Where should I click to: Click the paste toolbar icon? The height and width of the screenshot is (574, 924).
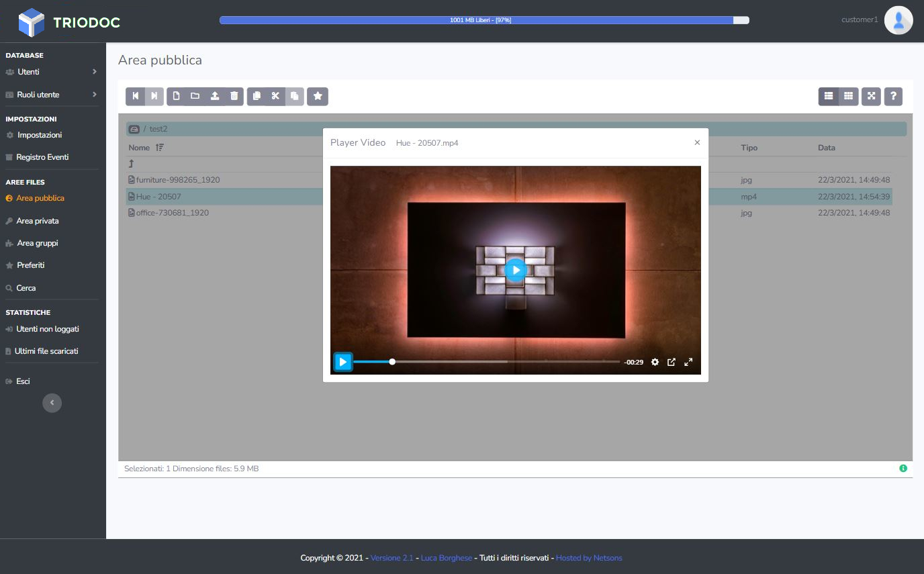coord(294,97)
